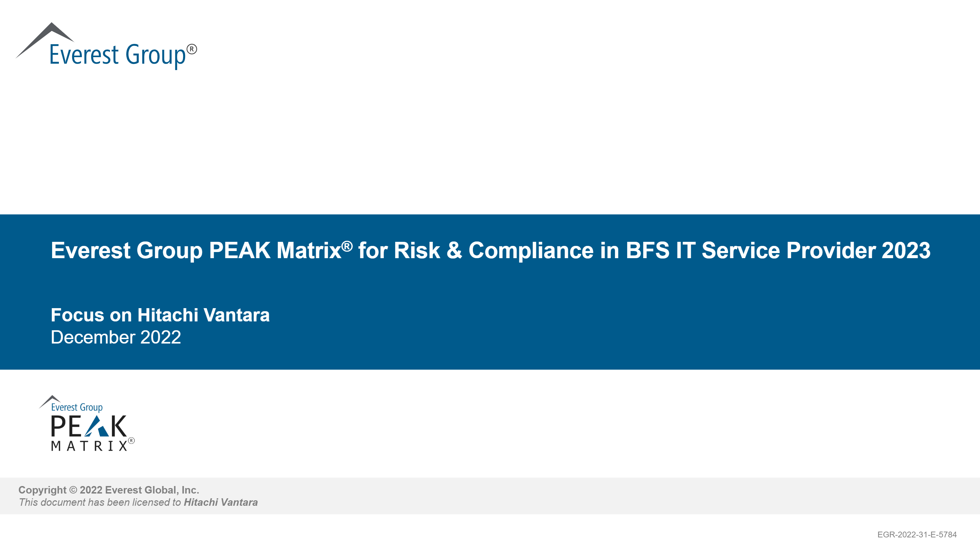The image size is (980, 551).
Task: Click the registered symbol after MATRIX in logo
Action: (x=131, y=441)
